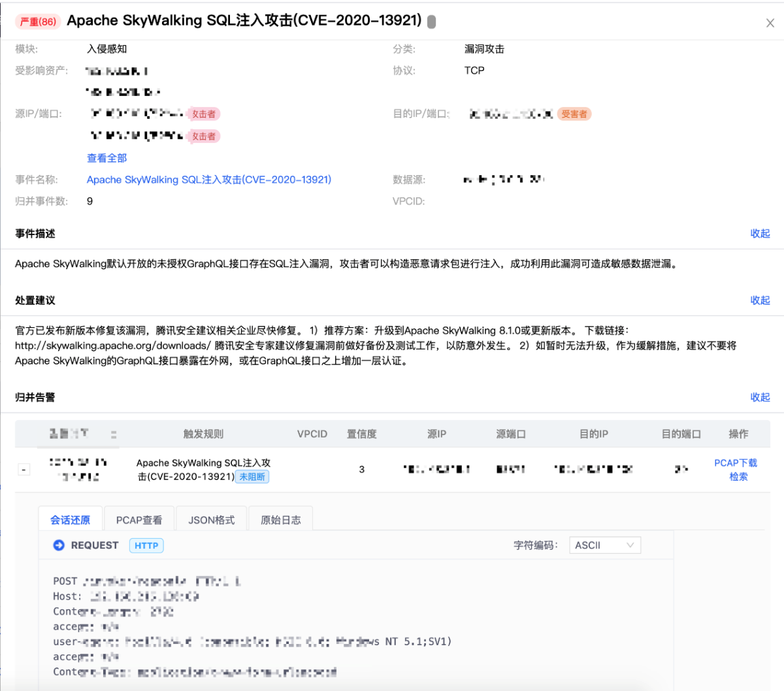This screenshot has width=784, height=691.
Task: Click the copy icon beside the title
Action: coord(431,22)
